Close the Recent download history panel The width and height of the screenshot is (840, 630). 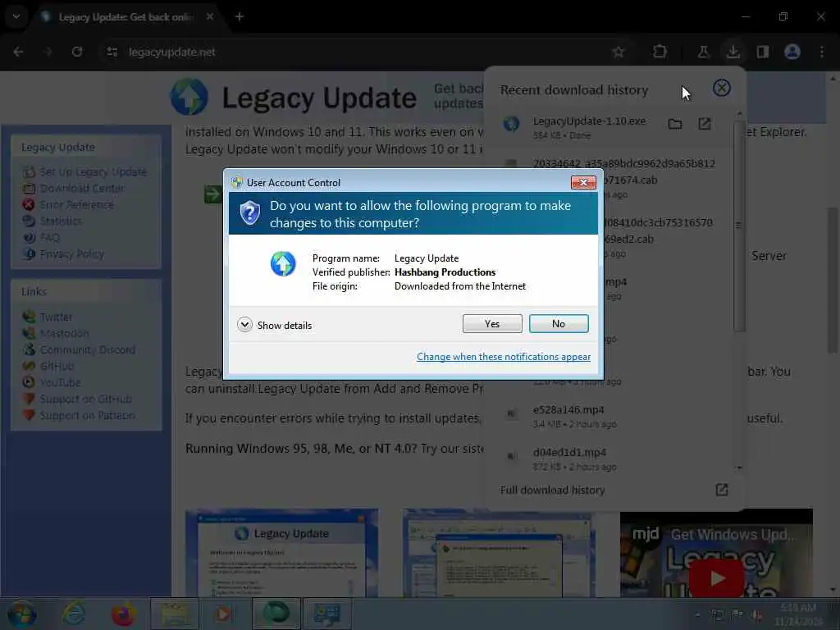tap(722, 88)
